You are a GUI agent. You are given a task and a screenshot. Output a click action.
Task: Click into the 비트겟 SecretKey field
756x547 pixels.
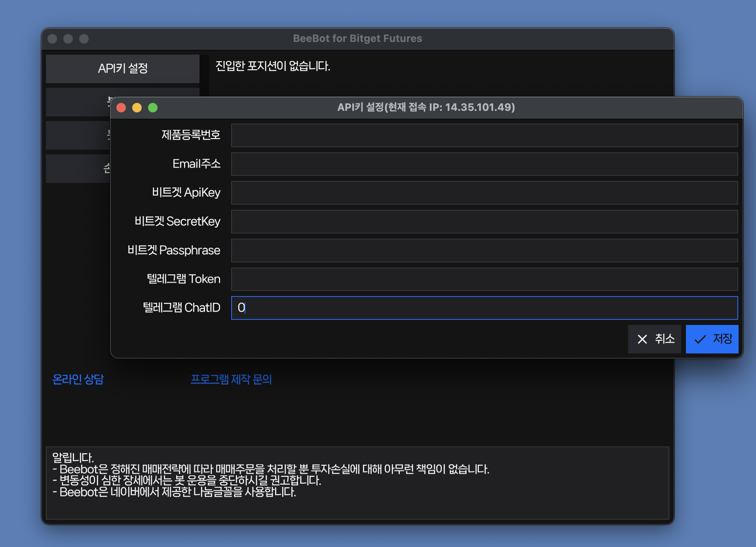[484, 222]
